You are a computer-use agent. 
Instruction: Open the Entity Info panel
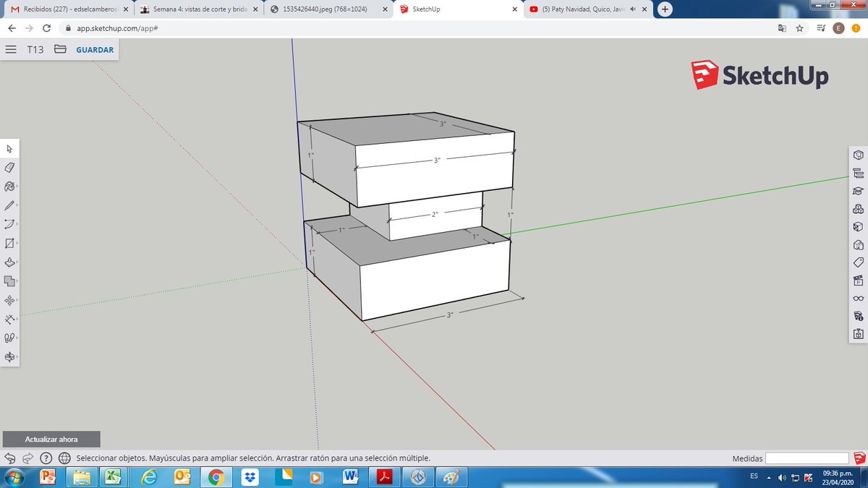[x=858, y=155]
